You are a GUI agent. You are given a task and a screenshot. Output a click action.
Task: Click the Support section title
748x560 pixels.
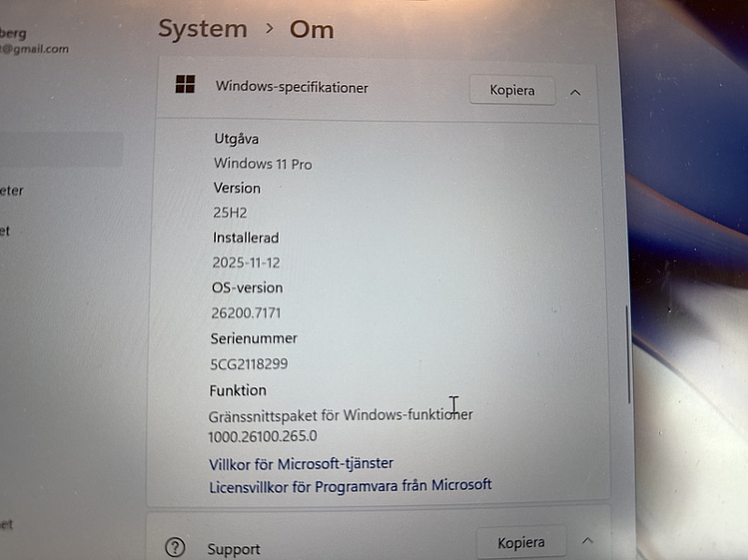coord(234,549)
